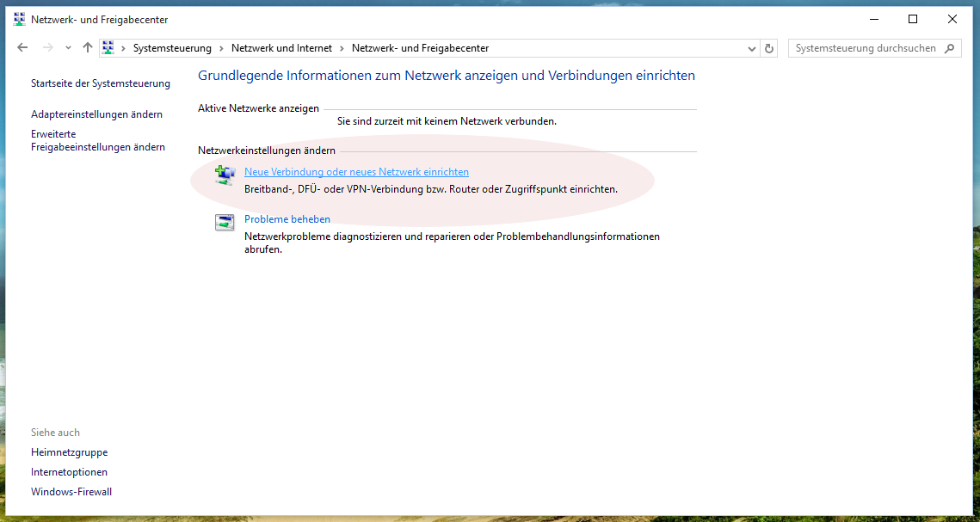This screenshot has height=522, width=980.
Task: Refresh the address bar view
Action: pyautogui.click(x=769, y=48)
